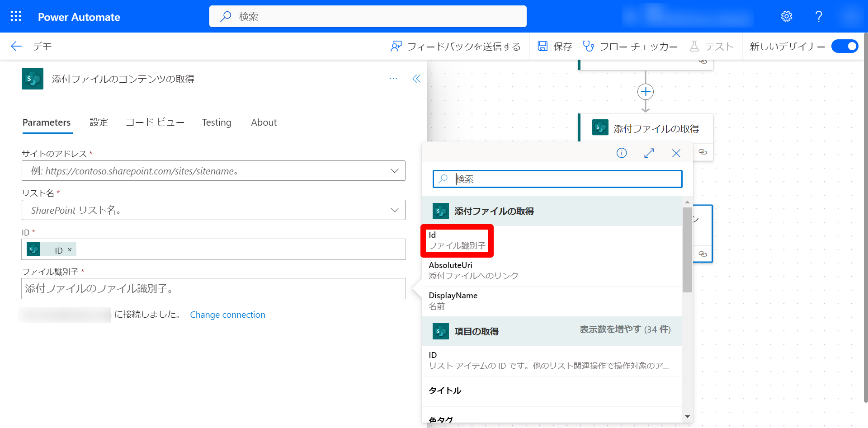Open the help menu question mark
This screenshot has height=428, width=868.
818,16
